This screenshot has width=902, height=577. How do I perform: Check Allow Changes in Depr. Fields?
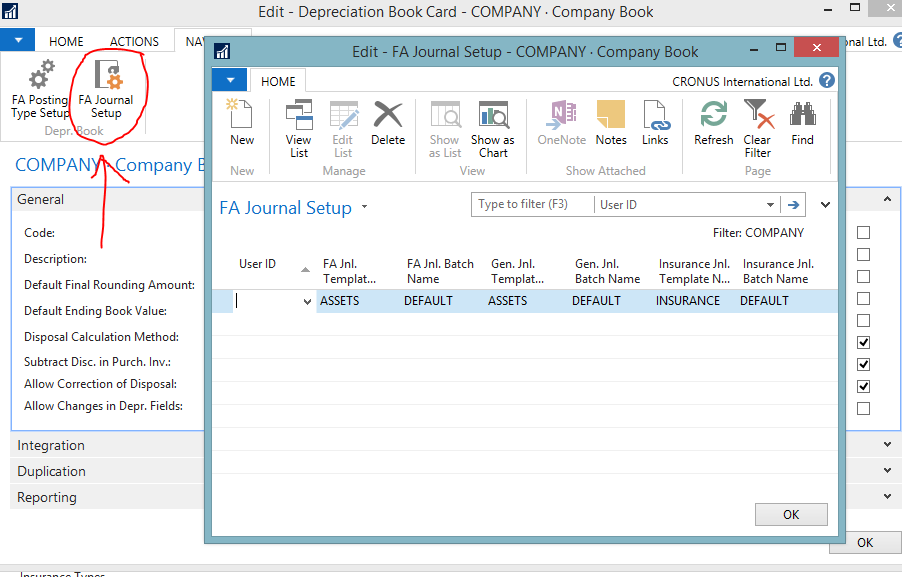coord(863,408)
